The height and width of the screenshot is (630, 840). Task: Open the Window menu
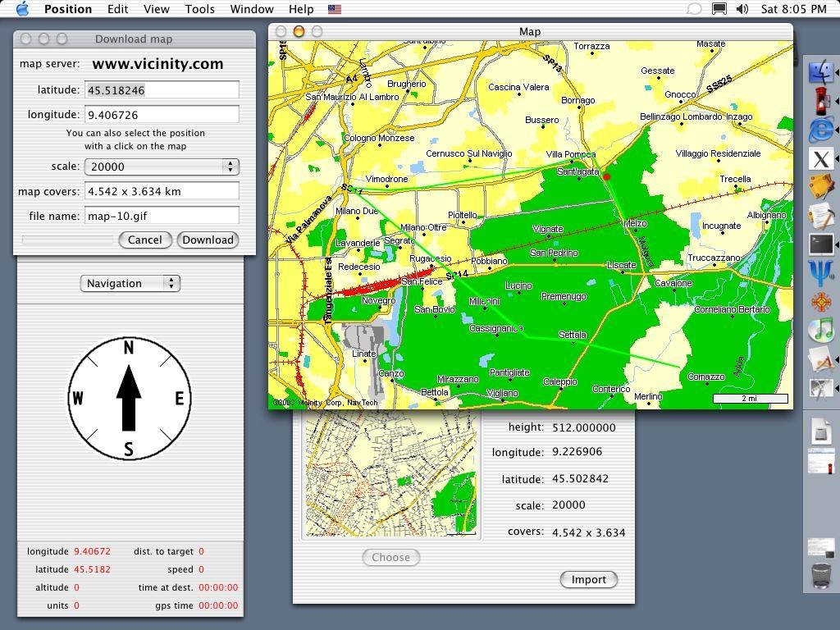pyautogui.click(x=252, y=9)
